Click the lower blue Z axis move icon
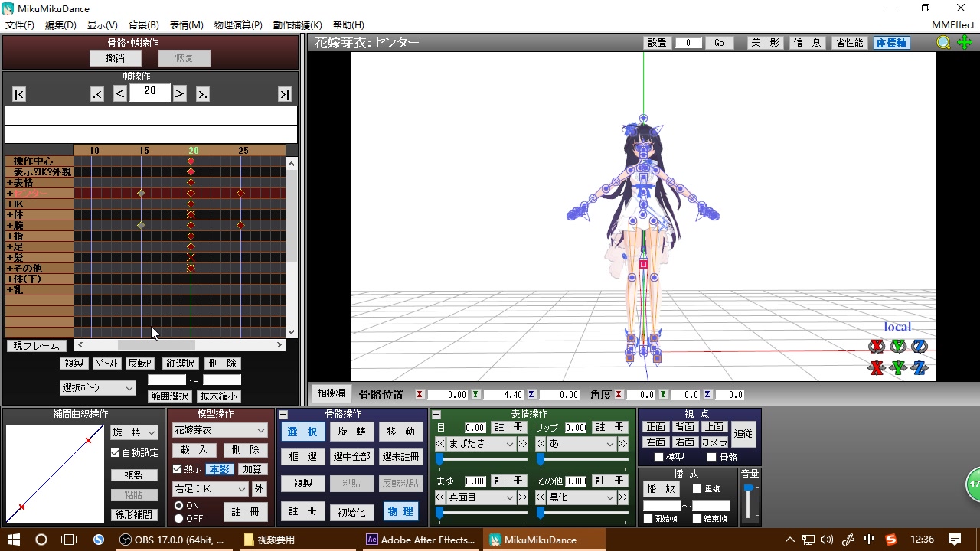The height and width of the screenshot is (551, 980). (920, 368)
